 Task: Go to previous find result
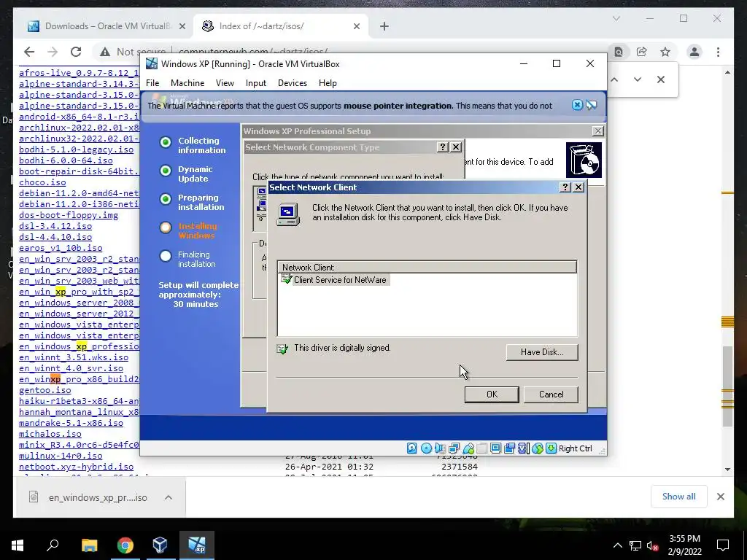(x=614, y=79)
